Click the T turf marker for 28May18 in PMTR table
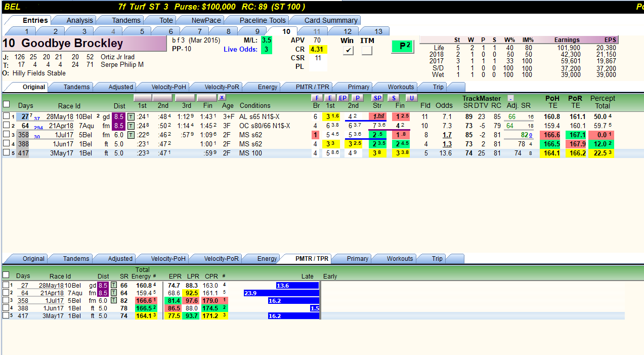Image resolution: width=644 pixels, height=355 pixels. click(114, 286)
